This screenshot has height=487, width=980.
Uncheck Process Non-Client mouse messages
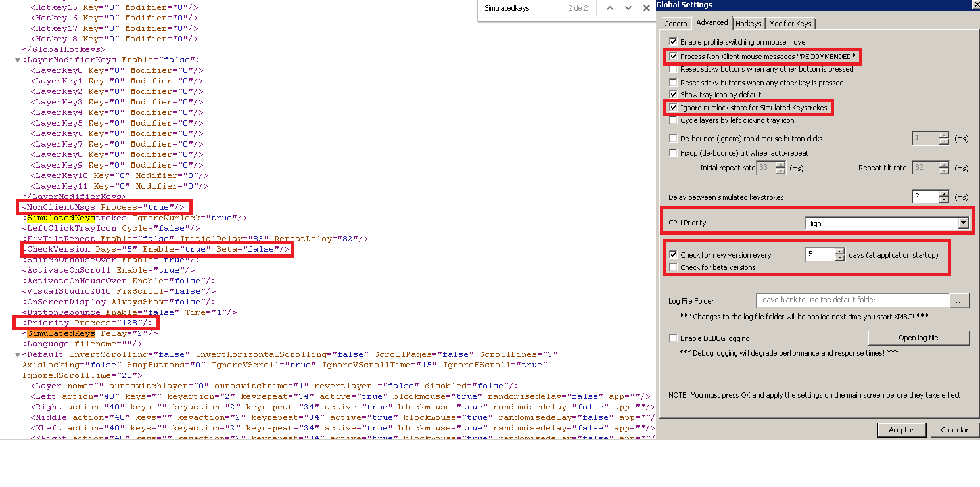tap(673, 57)
